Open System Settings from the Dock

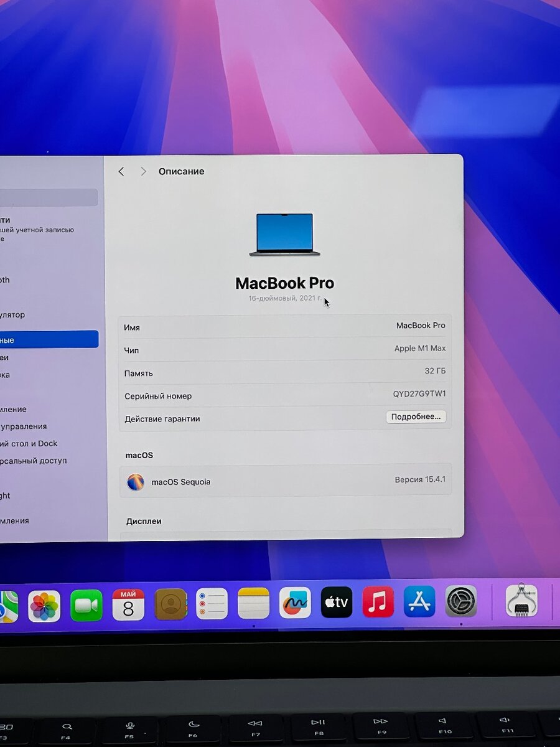click(460, 603)
